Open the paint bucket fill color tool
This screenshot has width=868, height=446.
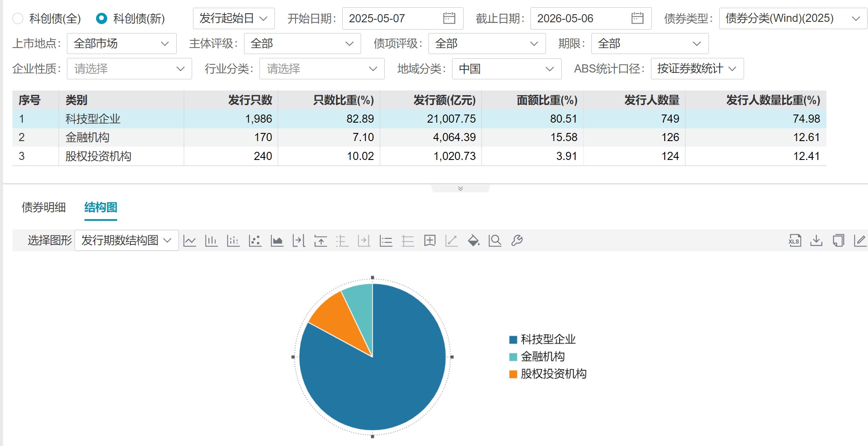coord(473,241)
